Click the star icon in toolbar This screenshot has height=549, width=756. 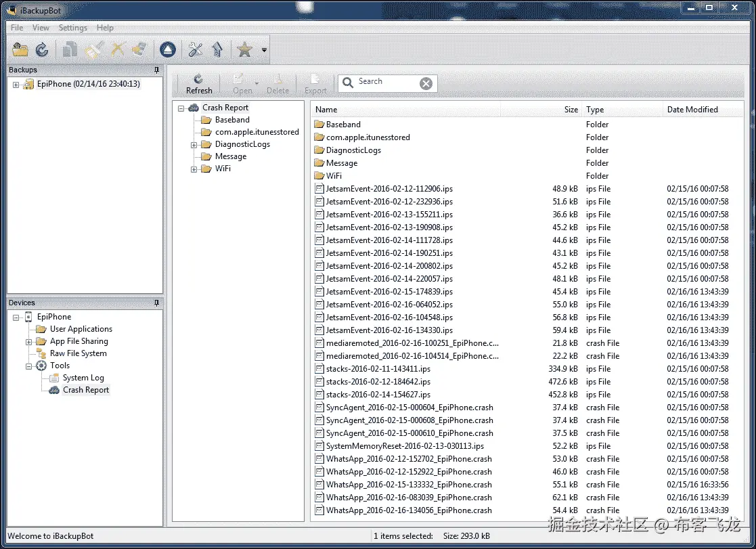(x=244, y=49)
